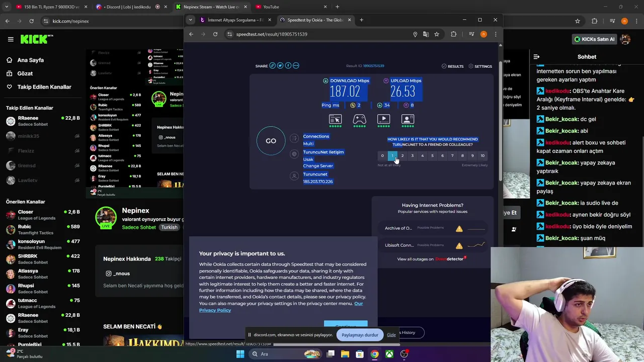Open Windows Start menu
644x362 pixels.
240,354
